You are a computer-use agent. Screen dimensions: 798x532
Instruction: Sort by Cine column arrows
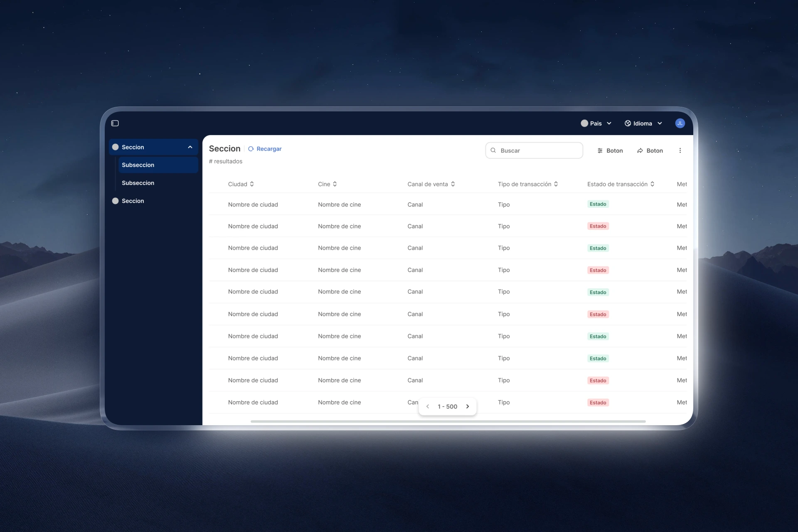point(335,184)
